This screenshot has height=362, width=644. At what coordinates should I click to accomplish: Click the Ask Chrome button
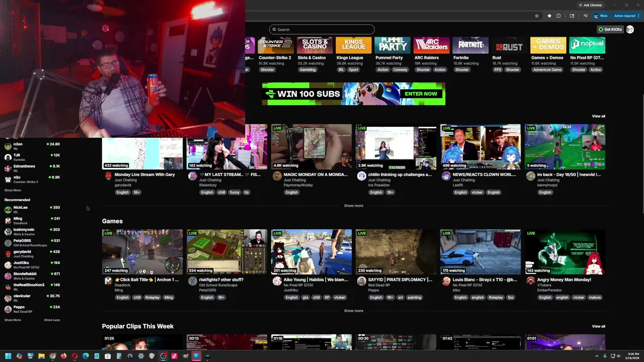(590, 5)
